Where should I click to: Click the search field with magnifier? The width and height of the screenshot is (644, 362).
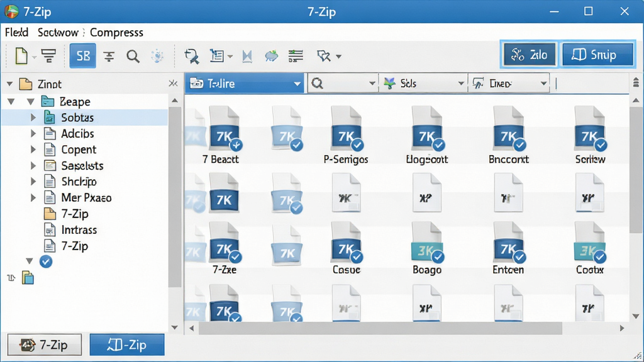tap(343, 84)
